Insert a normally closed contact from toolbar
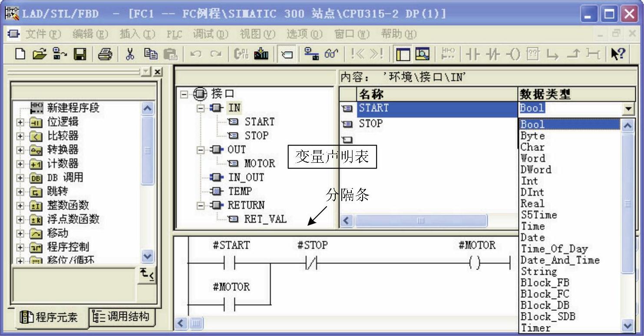This screenshot has width=644, height=336. (492, 54)
